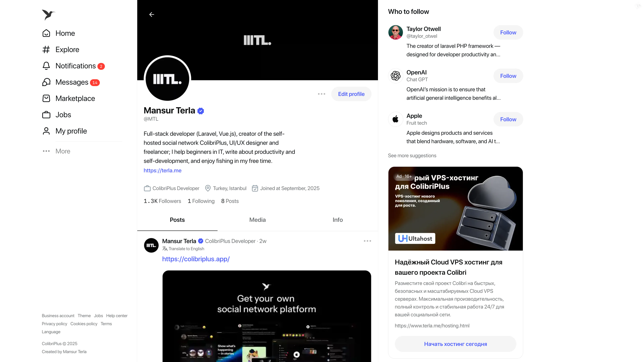Click the verified badge next to Mansur Terla

(x=200, y=111)
